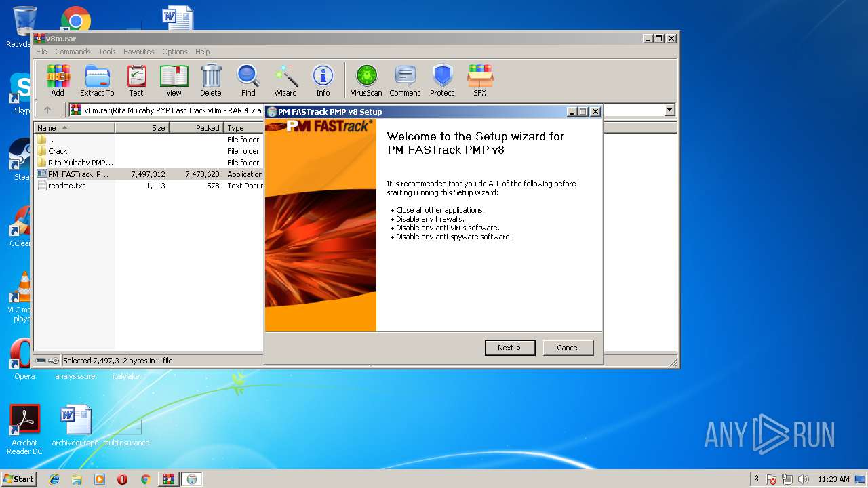Open the Commands menu
The image size is (868, 488).
(73, 52)
